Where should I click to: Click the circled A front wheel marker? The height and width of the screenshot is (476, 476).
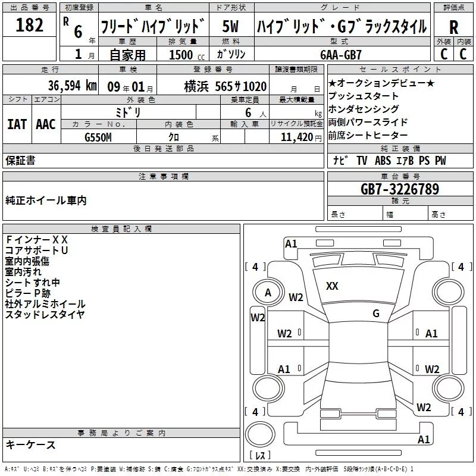(268, 292)
